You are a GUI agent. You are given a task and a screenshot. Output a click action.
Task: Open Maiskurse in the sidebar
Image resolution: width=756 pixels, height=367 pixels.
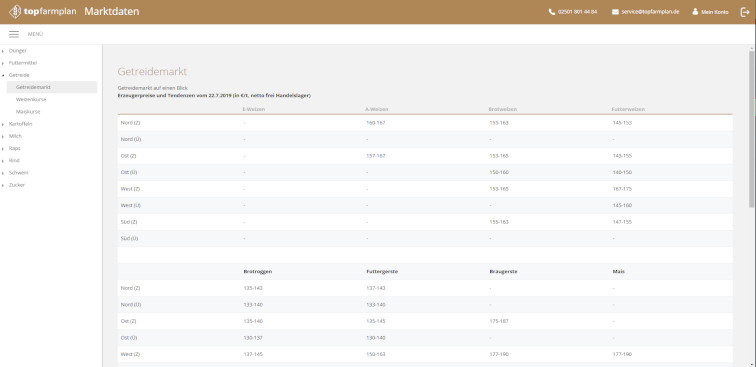click(x=28, y=111)
